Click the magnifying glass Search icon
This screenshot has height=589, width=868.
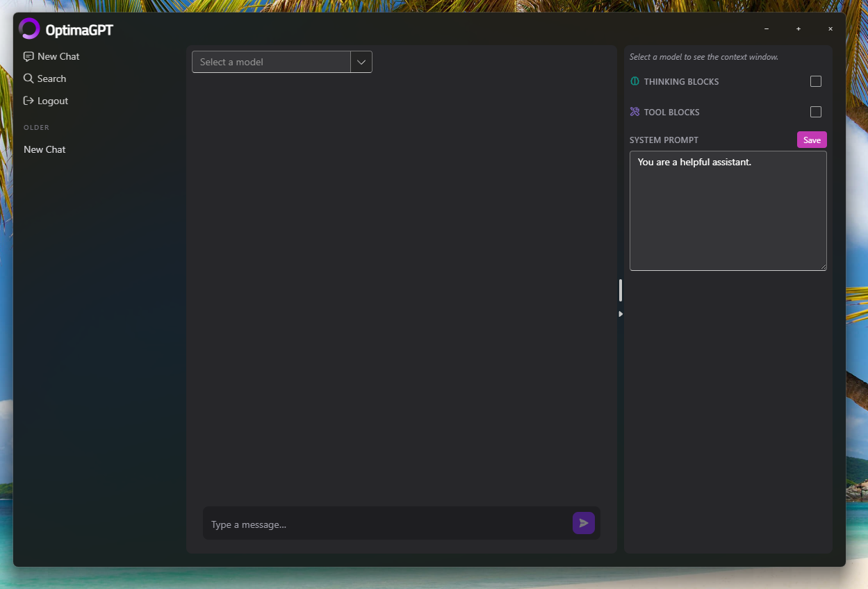pyautogui.click(x=28, y=78)
